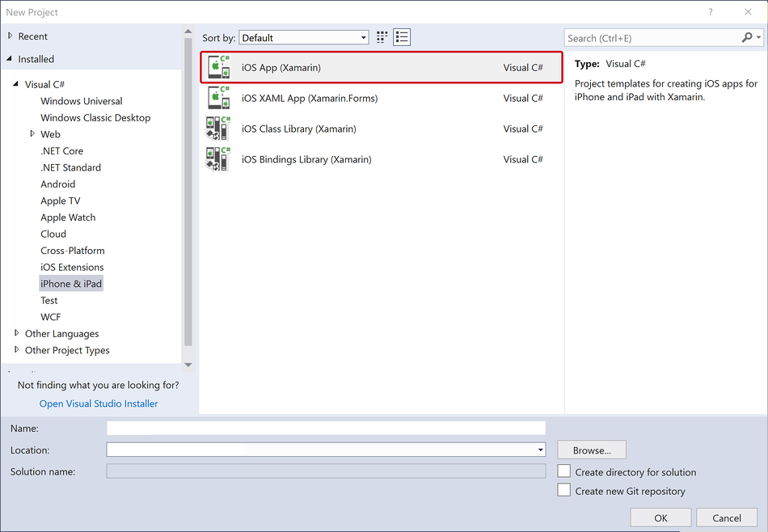Select iPhone & iPad category
Viewport: 768px width, 532px height.
click(x=71, y=284)
